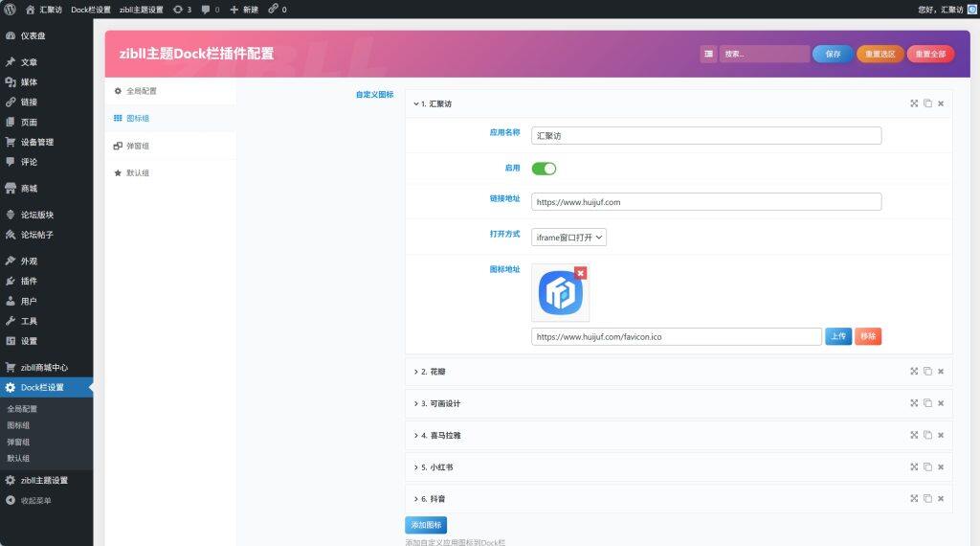
Task: Click the 重置全部 button
Action: click(930, 54)
